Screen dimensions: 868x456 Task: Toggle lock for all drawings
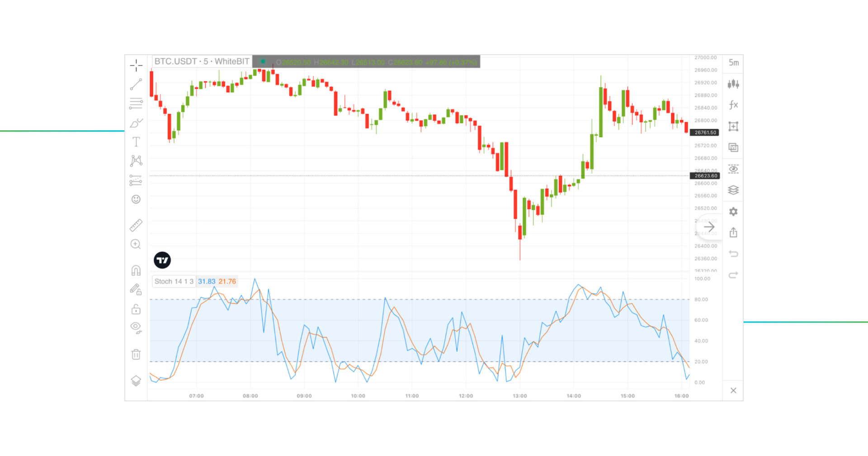point(136,309)
